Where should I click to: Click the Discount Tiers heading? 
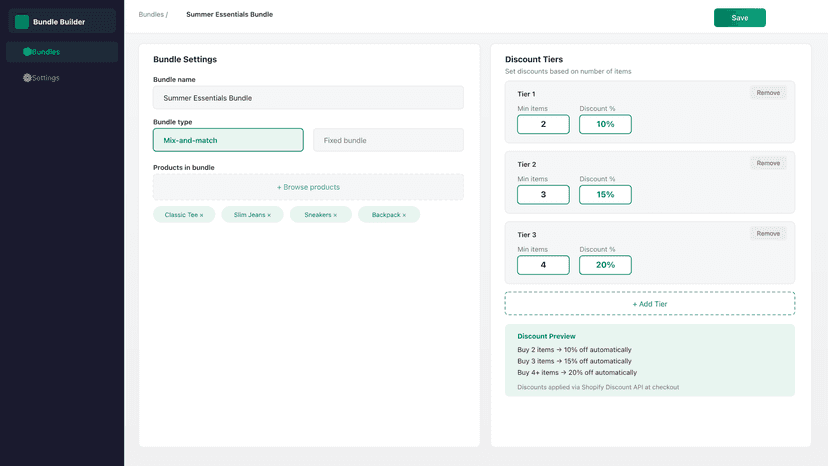tap(534, 59)
